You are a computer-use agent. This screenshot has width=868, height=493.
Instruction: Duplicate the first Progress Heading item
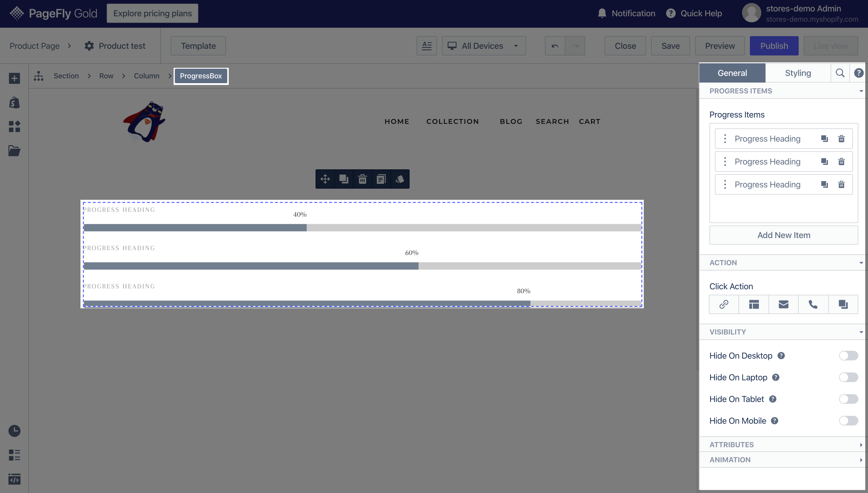(824, 139)
